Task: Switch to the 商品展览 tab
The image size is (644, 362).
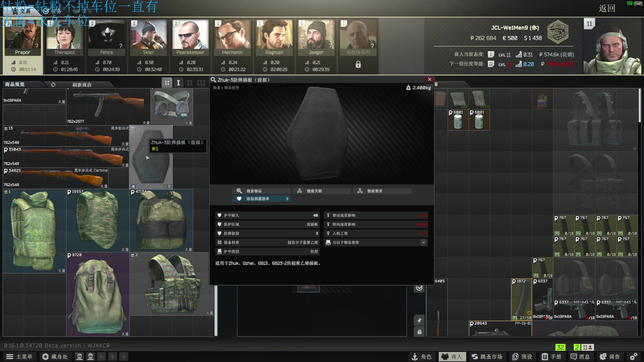Action: [15, 84]
